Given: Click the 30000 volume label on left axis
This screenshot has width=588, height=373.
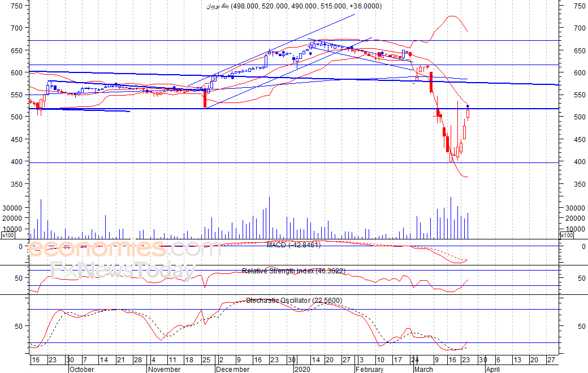Looking at the screenshot, I should pos(12,208).
